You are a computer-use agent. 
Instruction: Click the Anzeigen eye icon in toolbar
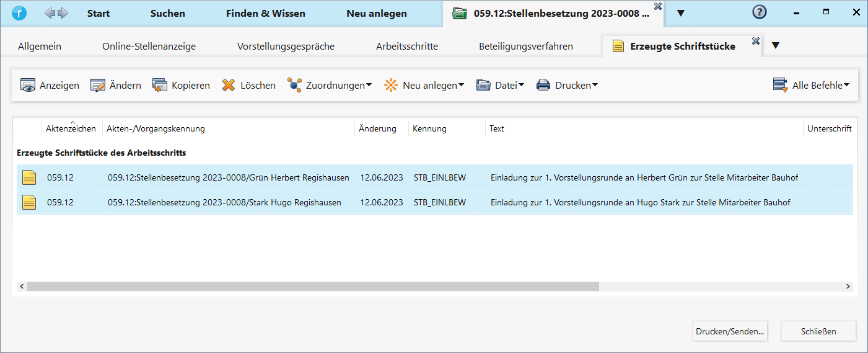(x=28, y=86)
